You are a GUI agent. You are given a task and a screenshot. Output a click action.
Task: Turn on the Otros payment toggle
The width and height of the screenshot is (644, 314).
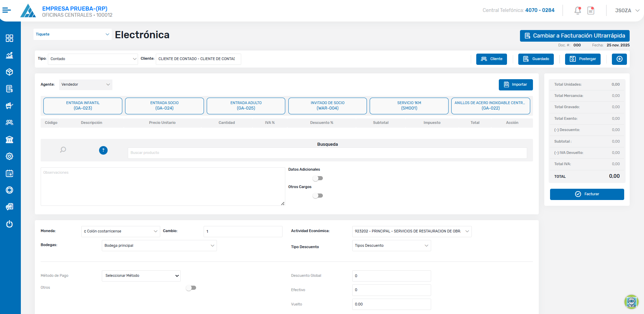tap(191, 288)
